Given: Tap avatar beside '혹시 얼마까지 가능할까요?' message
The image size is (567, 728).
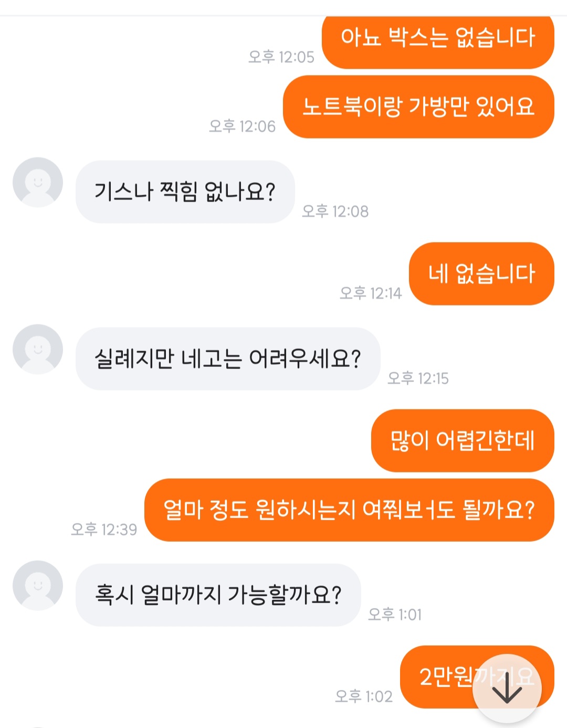Looking at the screenshot, I should [38, 585].
